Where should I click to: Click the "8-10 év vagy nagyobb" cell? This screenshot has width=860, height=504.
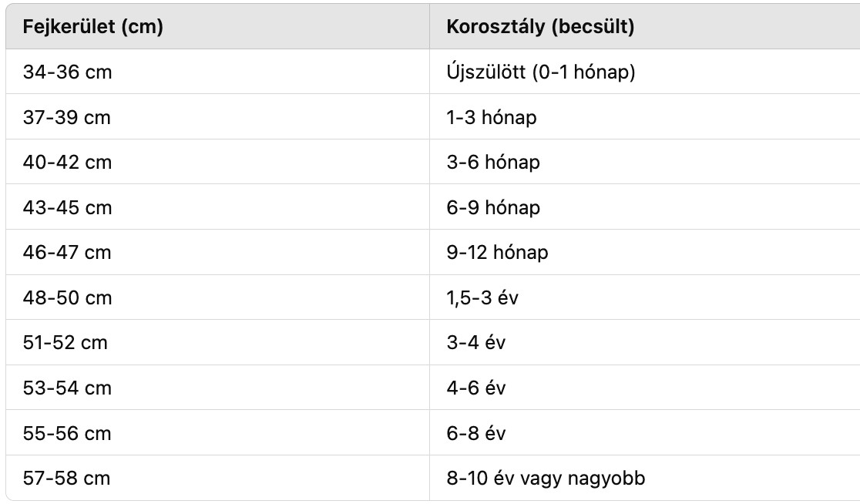point(546,478)
